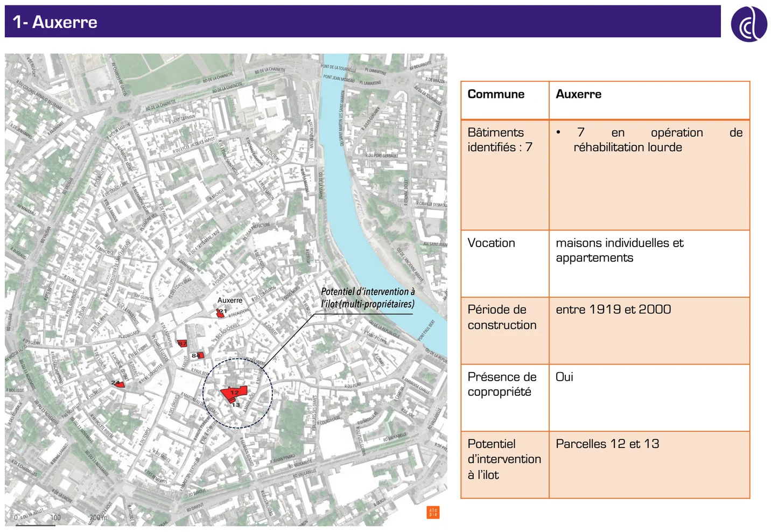Select the 'Commune' table header cell
The height and width of the screenshot is (532, 771).
point(496,94)
